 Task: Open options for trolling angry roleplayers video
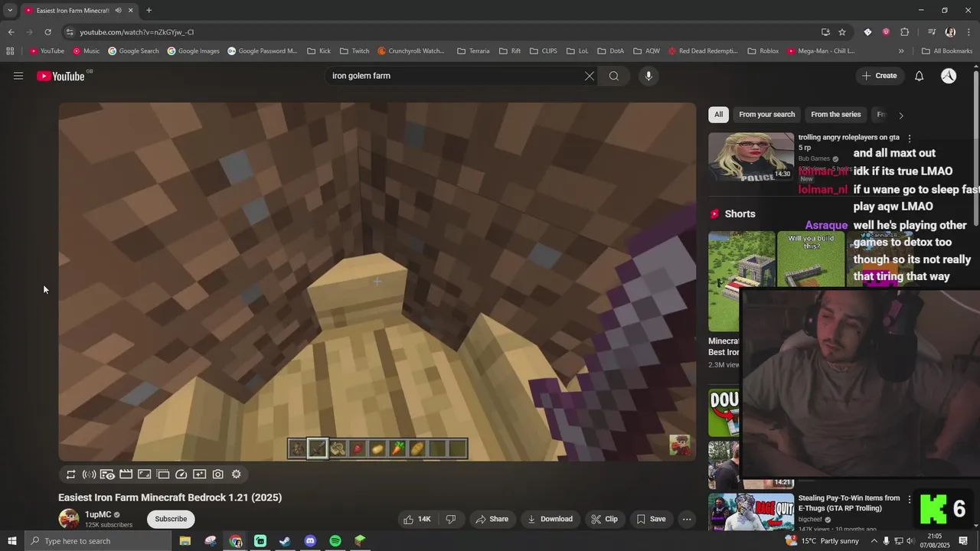click(910, 139)
